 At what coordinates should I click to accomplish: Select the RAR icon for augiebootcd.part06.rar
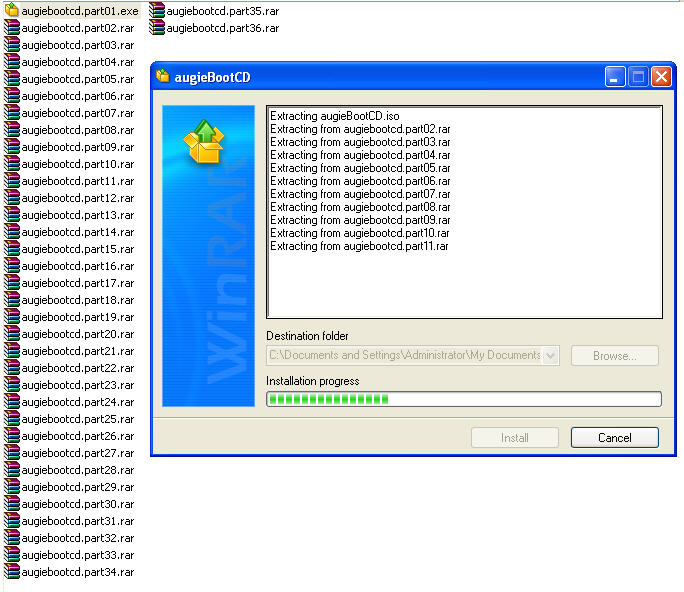point(12,96)
